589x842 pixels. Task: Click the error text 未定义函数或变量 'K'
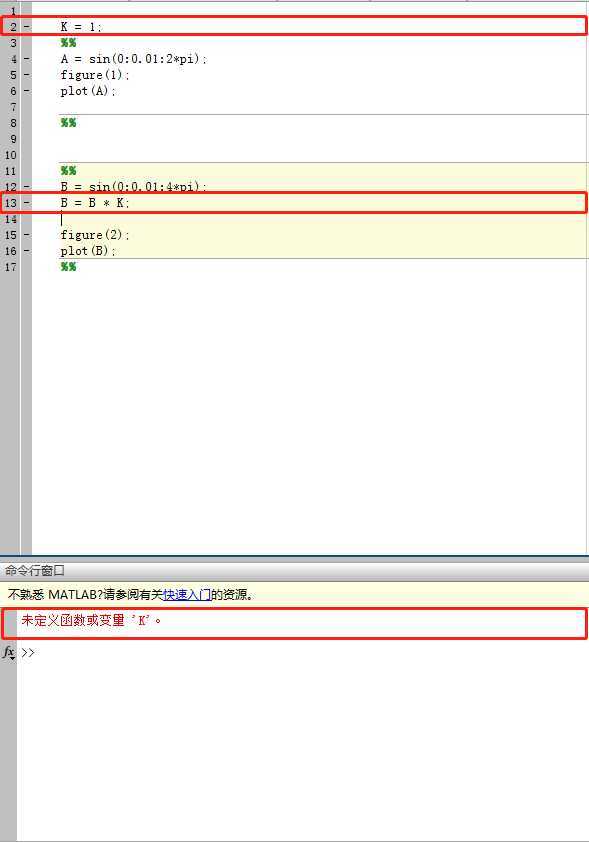point(91,620)
